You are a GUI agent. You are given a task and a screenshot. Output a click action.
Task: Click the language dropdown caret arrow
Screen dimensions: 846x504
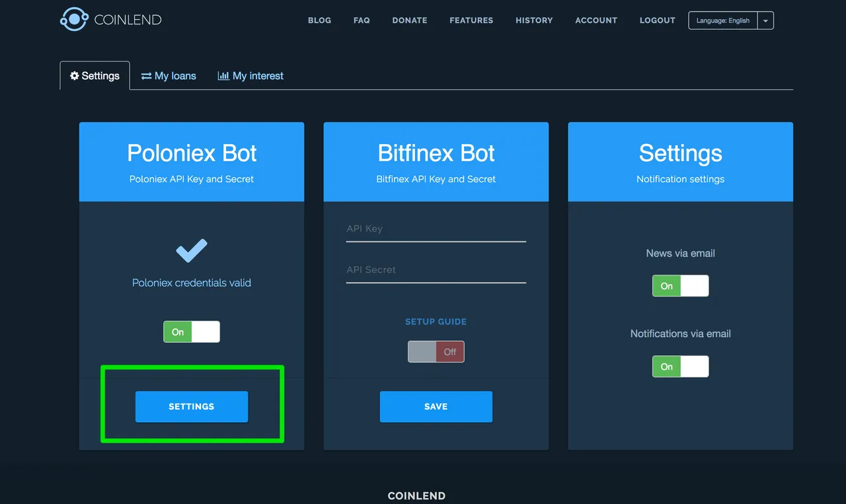765,20
